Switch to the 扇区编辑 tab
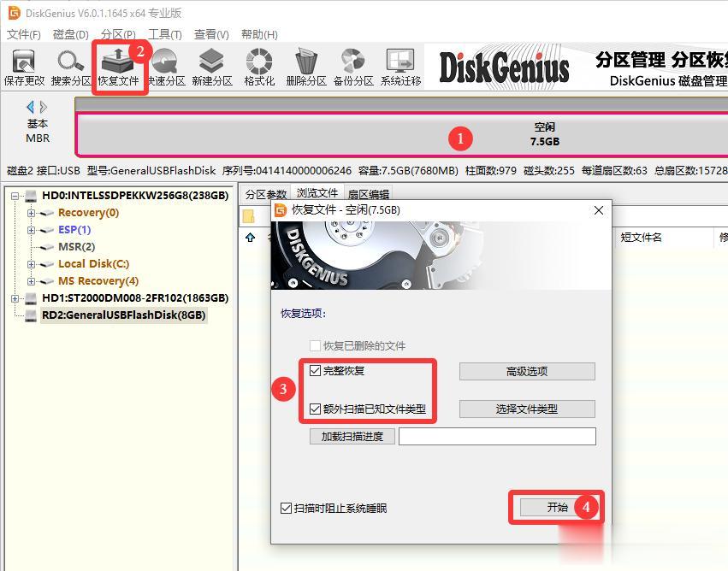The image size is (728, 571). coord(368,194)
